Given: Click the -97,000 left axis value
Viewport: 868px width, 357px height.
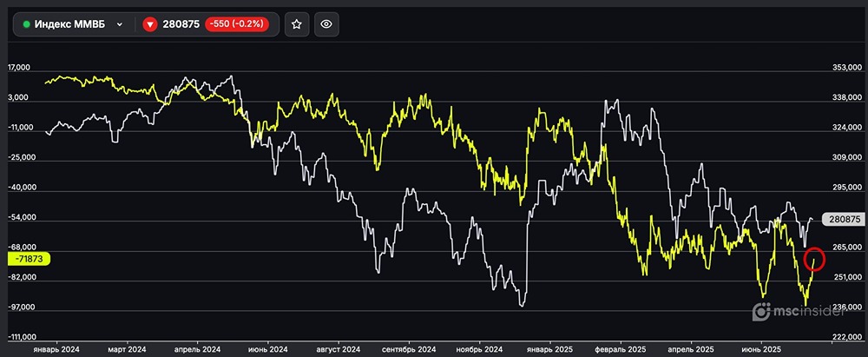Looking at the screenshot, I should 22,307.
